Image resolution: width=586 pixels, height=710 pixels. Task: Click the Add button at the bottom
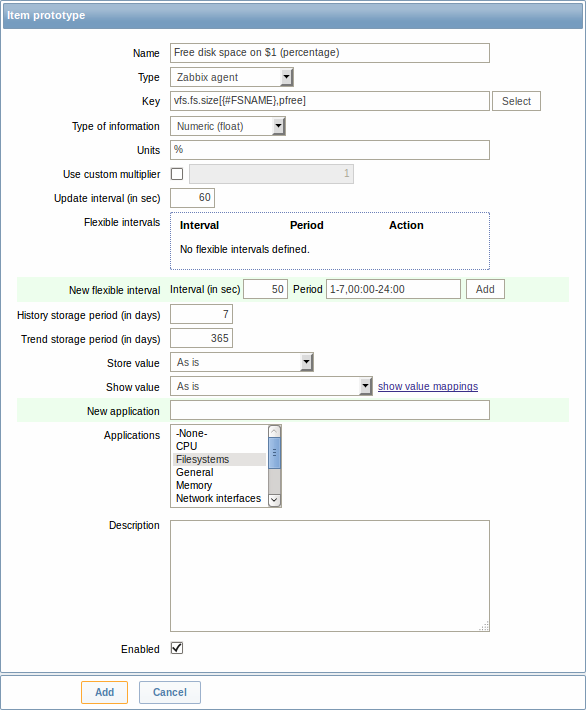105,692
